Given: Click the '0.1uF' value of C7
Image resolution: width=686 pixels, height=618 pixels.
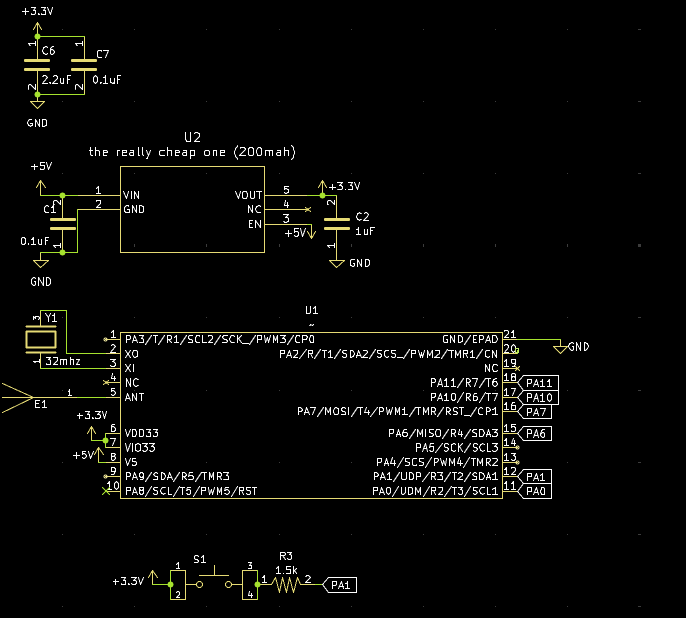Looking at the screenshot, I should click(x=107, y=80).
